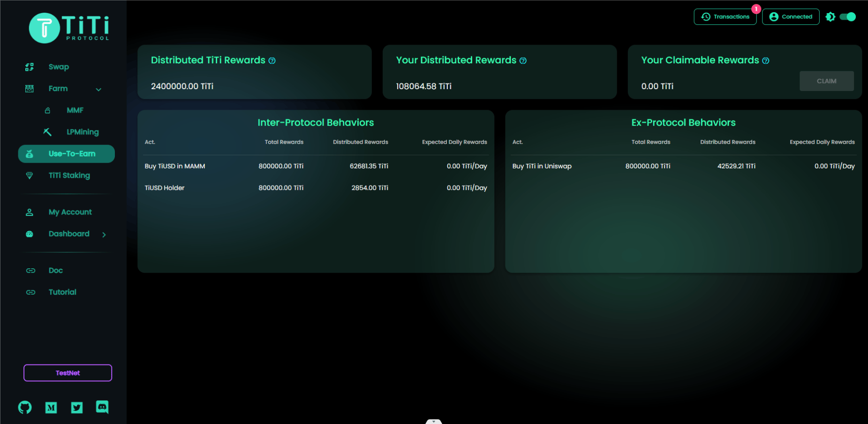Viewport: 868px width, 424px height.
Task: Click the Transactions notification badge
Action: [756, 9]
